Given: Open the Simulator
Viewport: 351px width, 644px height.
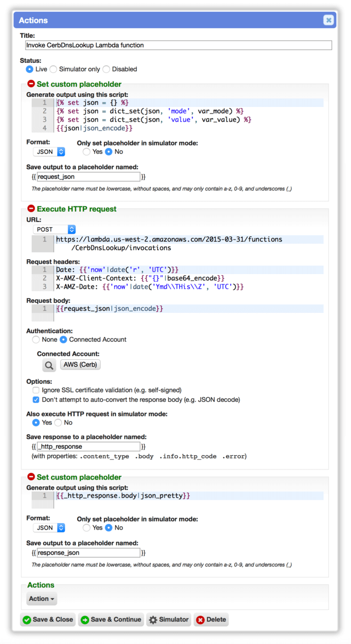Looking at the screenshot, I should point(168,620).
